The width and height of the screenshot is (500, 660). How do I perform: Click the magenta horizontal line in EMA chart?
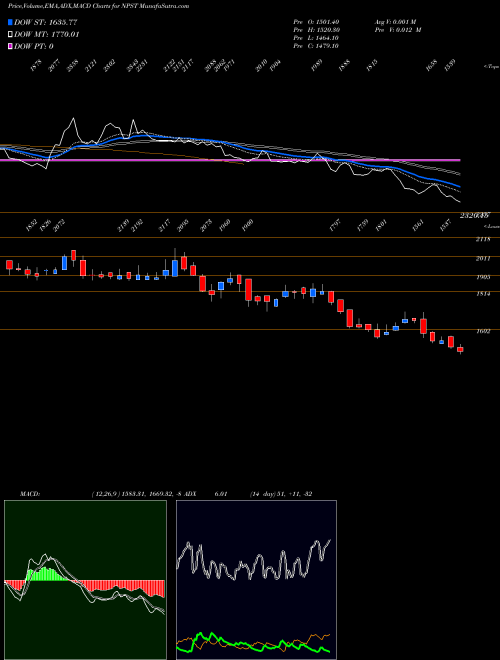coord(230,160)
